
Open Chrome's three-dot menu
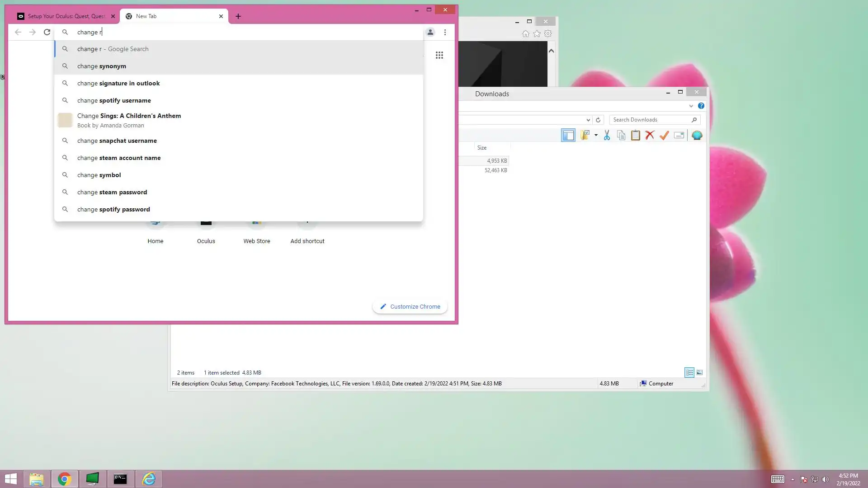coord(445,32)
